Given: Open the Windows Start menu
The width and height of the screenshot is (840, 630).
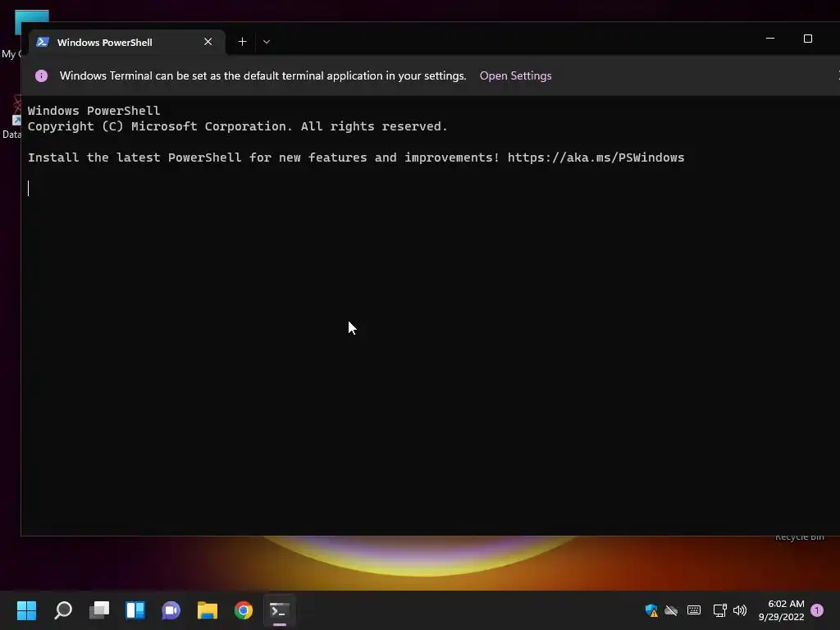Looking at the screenshot, I should click(x=26, y=610).
